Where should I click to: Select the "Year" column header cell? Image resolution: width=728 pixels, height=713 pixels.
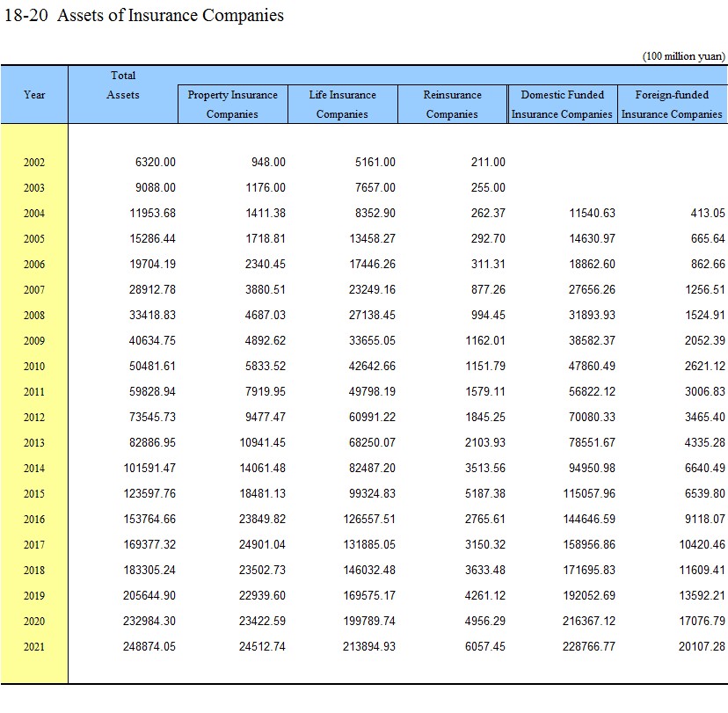coord(34,94)
